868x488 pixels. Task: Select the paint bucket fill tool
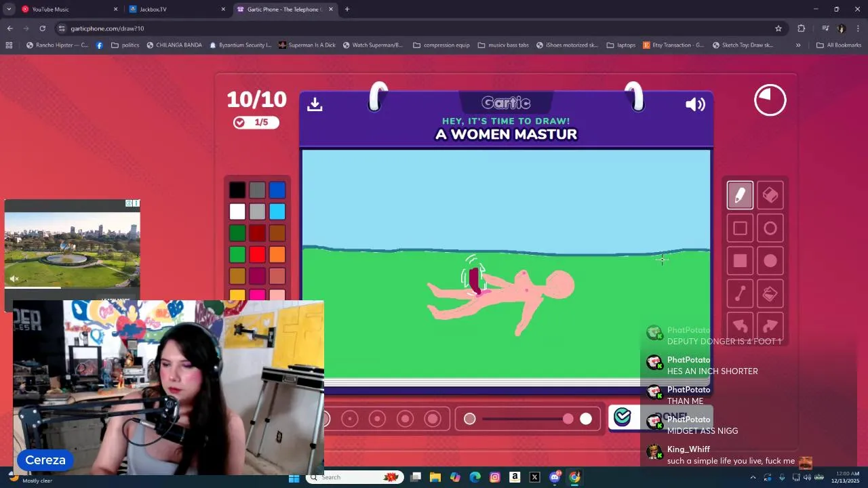(770, 293)
